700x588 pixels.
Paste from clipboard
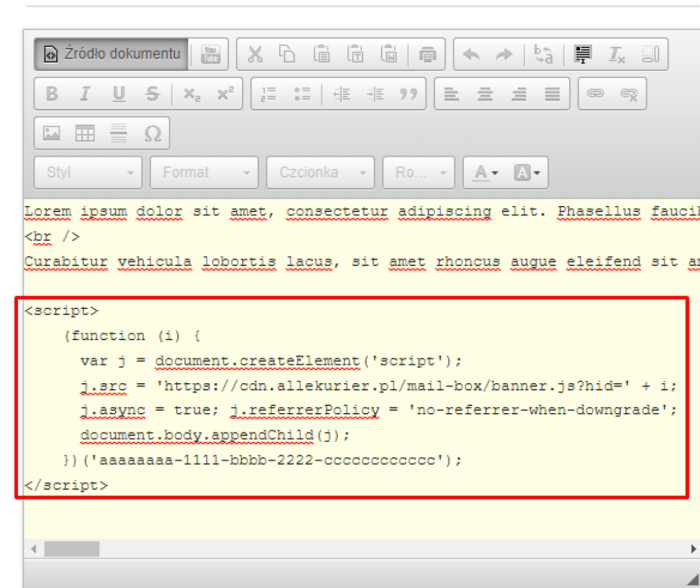[x=321, y=55]
